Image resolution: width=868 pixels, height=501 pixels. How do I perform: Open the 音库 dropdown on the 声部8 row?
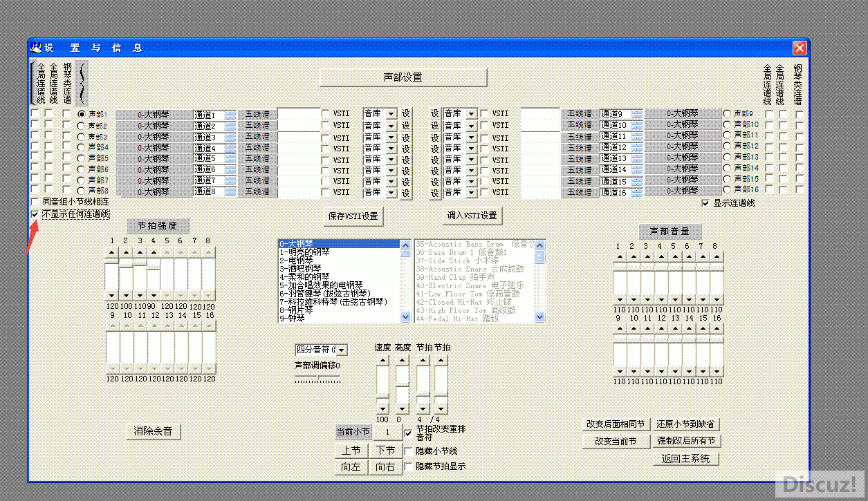(x=391, y=192)
